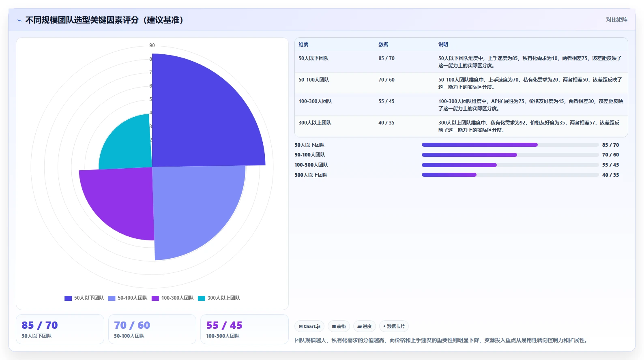
Task: Click the summary text starting 团队规模越大
Action: tap(441, 341)
